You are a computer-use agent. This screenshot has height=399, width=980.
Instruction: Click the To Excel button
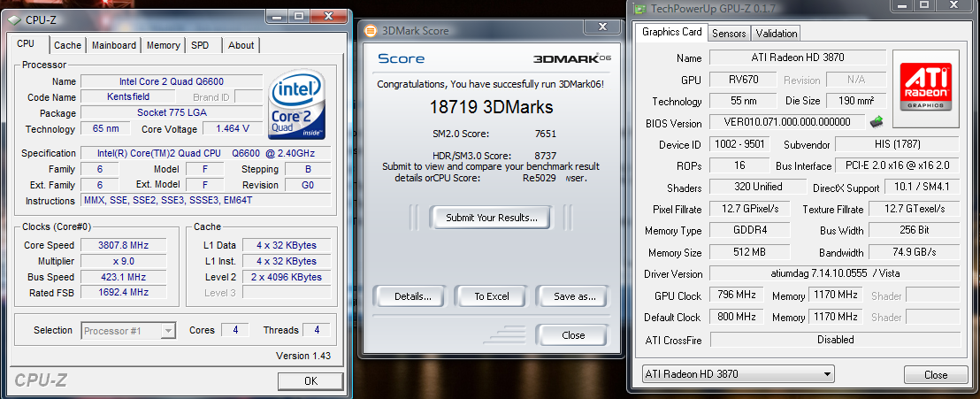click(491, 296)
